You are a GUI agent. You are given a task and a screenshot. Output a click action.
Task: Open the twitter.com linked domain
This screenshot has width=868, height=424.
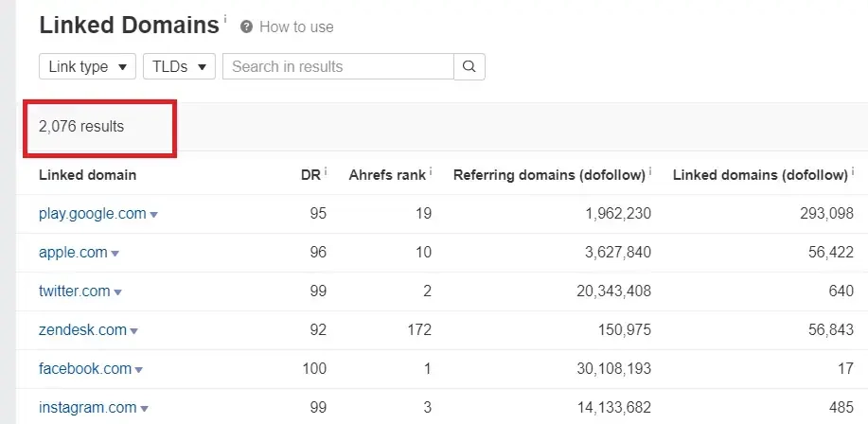coord(74,291)
